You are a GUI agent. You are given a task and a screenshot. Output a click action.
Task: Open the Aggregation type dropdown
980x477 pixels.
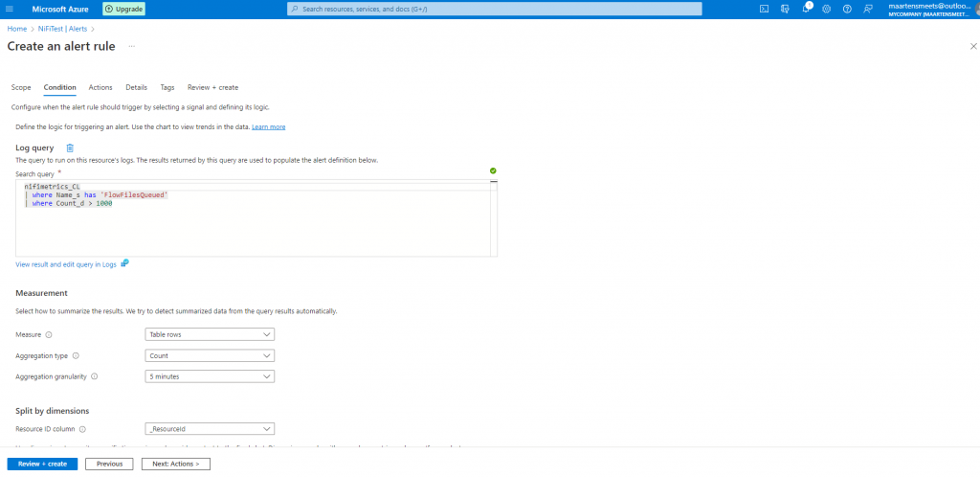[210, 355]
